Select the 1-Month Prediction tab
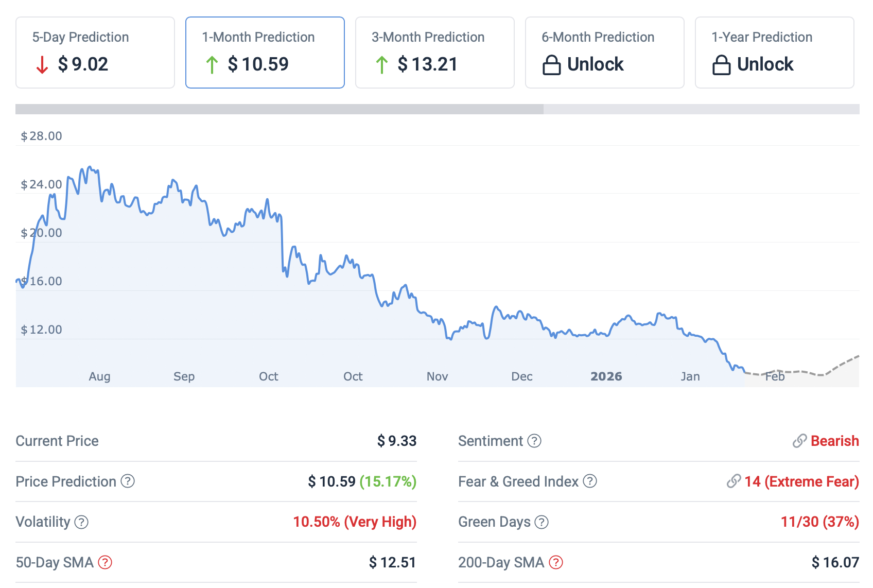 pos(265,53)
